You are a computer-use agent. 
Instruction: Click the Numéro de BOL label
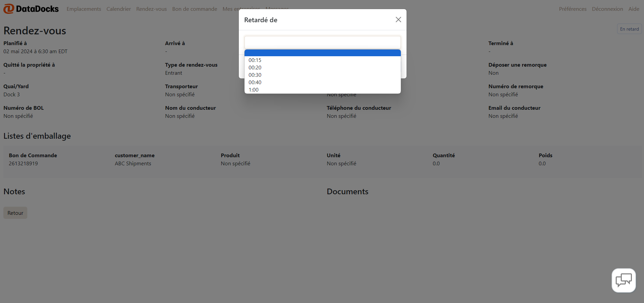coord(24,108)
